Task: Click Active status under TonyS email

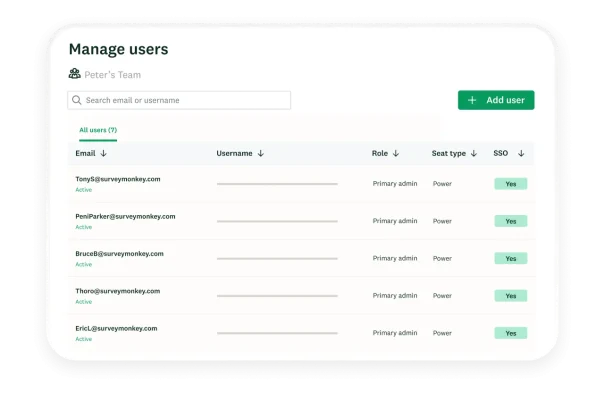Action: click(84, 190)
